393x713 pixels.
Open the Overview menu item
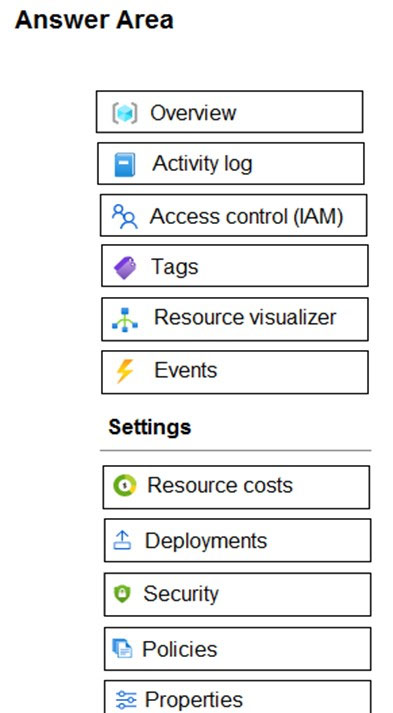pos(230,112)
